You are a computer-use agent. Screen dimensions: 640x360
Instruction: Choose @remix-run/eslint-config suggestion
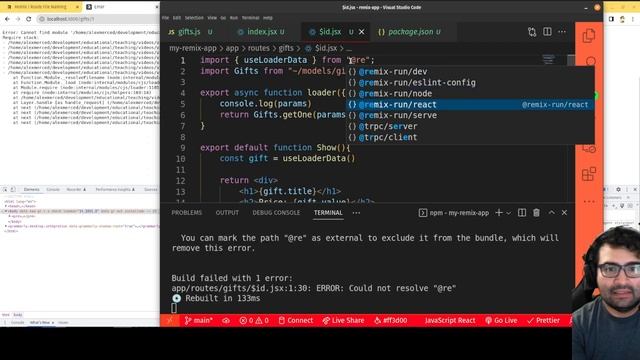[470, 82]
